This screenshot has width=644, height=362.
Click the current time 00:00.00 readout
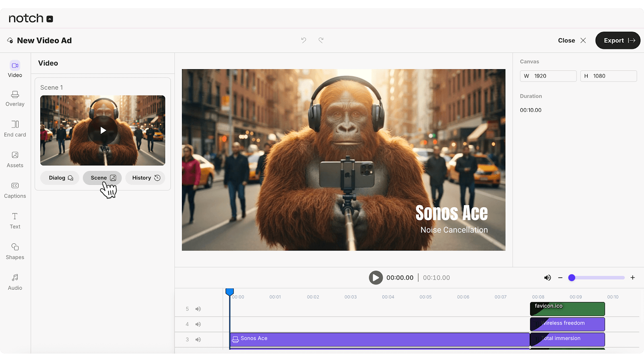400,278
